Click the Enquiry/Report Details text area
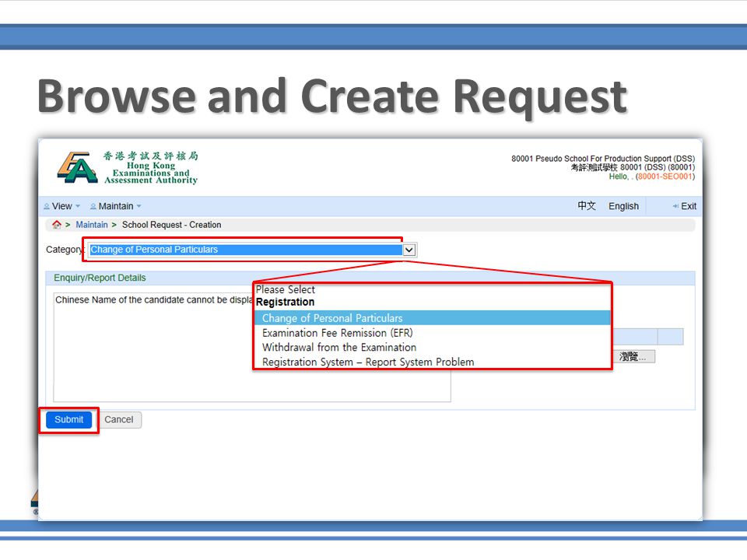Screen dimensions: 747x560 click(x=252, y=347)
